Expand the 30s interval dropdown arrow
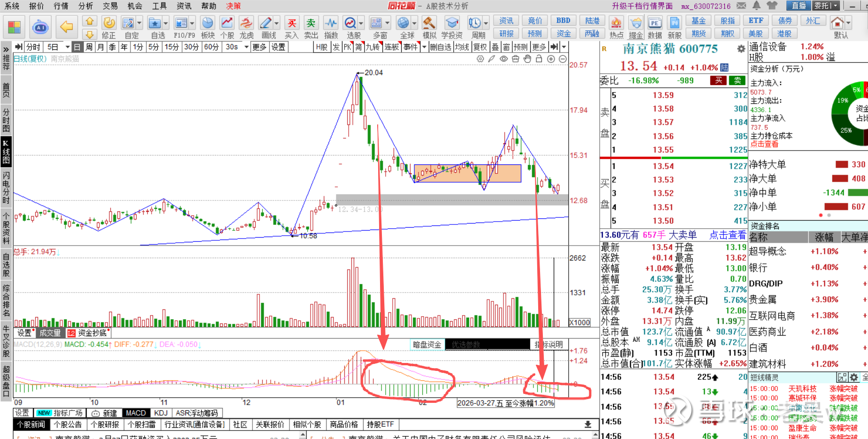 click(x=246, y=47)
